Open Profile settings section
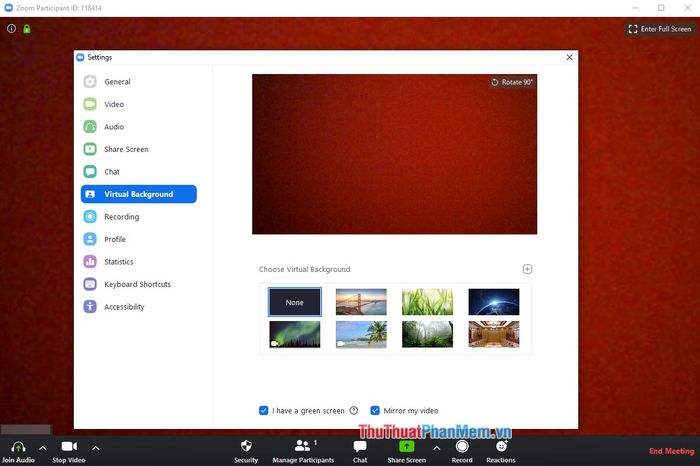Image resolution: width=700 pixels, height=466 pixels. [x=138, y=239]
